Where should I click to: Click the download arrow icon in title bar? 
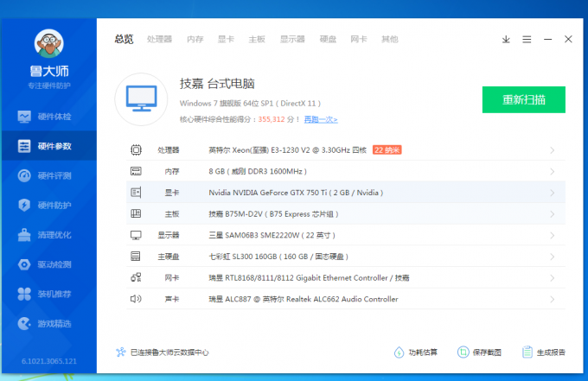tap(506, 40)
